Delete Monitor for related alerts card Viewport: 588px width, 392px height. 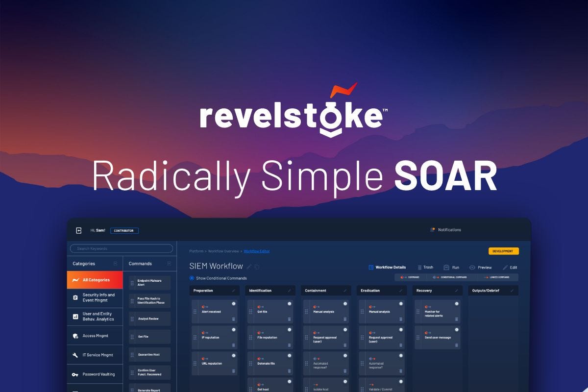click(x=457, y=319)
